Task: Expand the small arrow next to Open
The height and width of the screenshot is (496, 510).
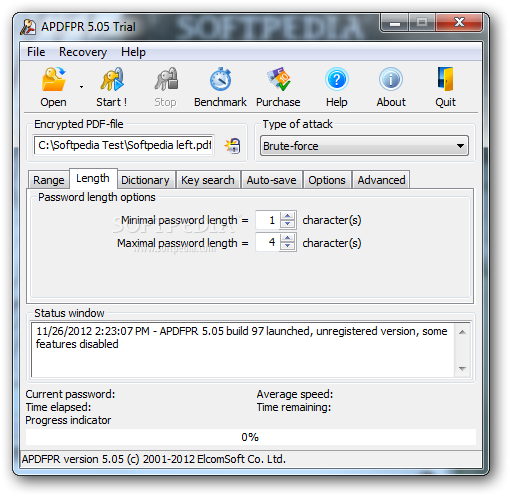Action: pos(81,87)
